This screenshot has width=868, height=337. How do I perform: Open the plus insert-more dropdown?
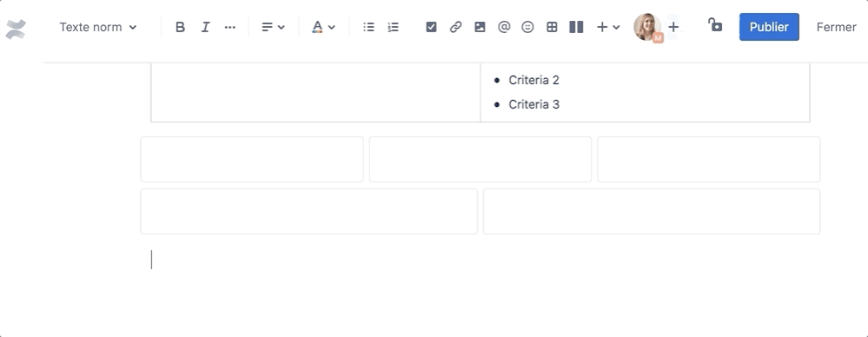(608, 27)
